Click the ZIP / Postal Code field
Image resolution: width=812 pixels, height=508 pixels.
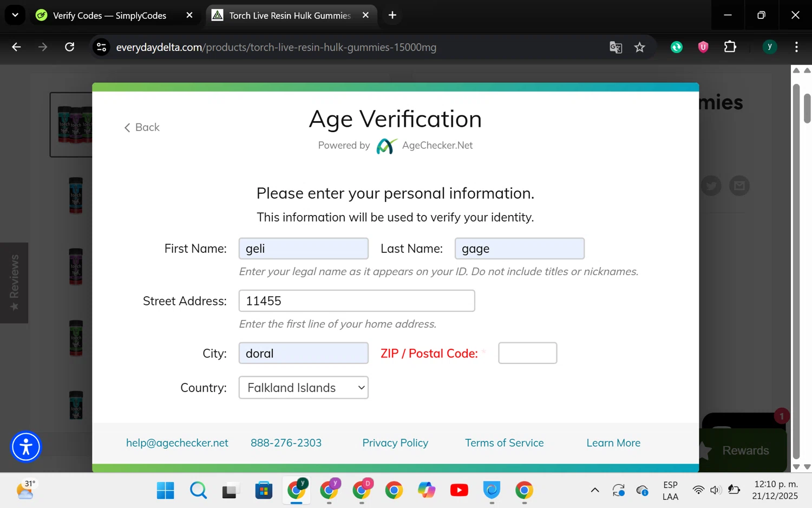coord(528,353)
